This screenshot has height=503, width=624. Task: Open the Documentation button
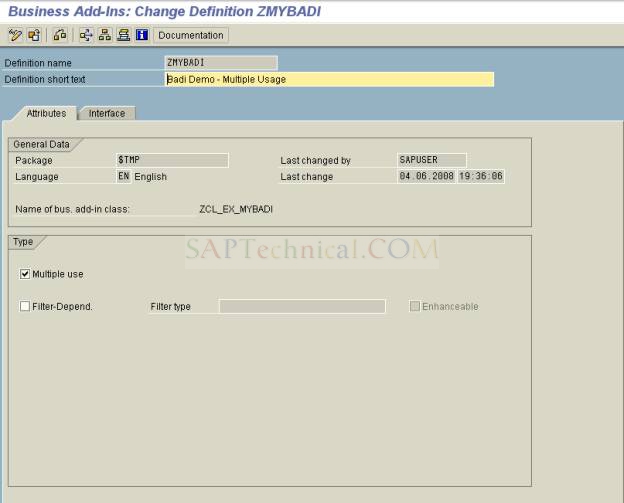pos(191,35)
